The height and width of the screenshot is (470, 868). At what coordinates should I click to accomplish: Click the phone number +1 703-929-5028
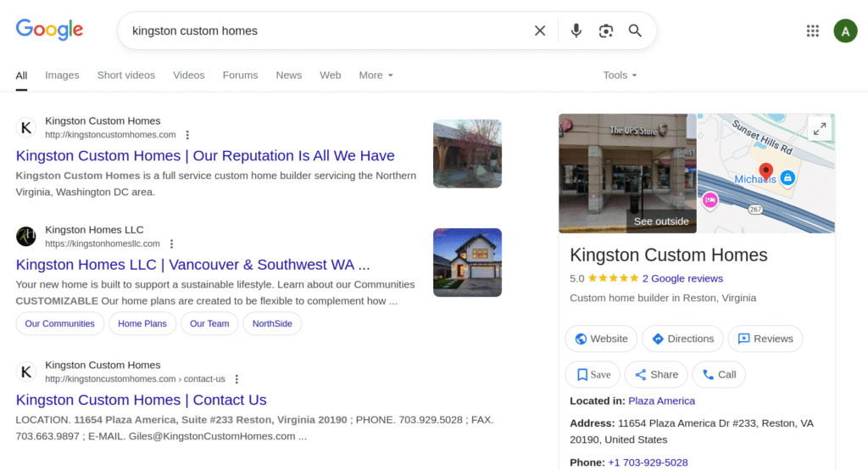point(648,462)
